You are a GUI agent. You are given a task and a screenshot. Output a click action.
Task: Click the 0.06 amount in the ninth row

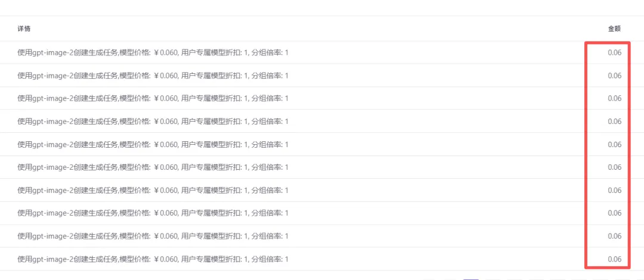click(614, 236)
